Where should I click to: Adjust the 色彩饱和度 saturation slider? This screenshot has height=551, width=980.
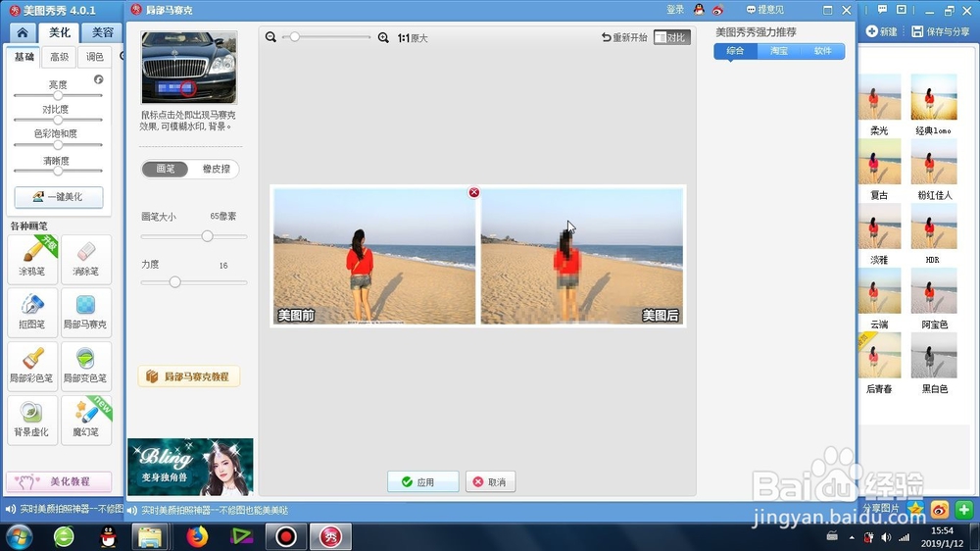click(x=58, y=145)
